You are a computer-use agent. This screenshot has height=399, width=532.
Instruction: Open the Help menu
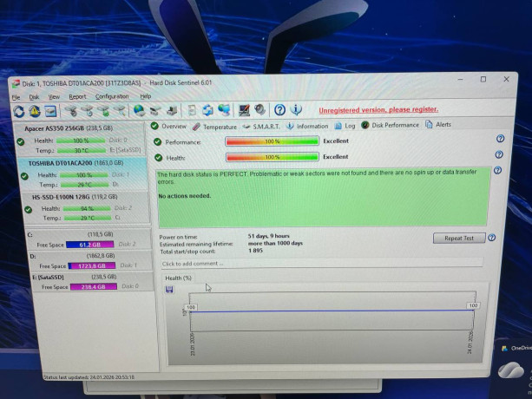point(146,96)
